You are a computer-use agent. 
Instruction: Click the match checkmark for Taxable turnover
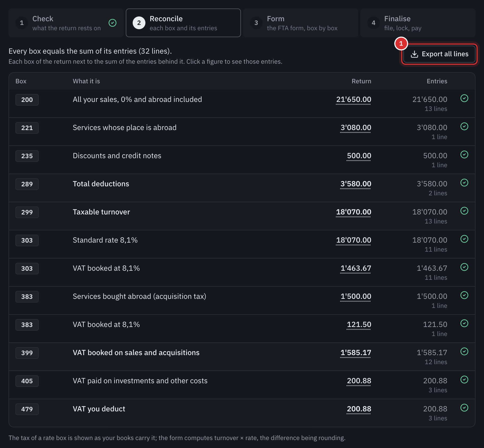click(464, 211)
